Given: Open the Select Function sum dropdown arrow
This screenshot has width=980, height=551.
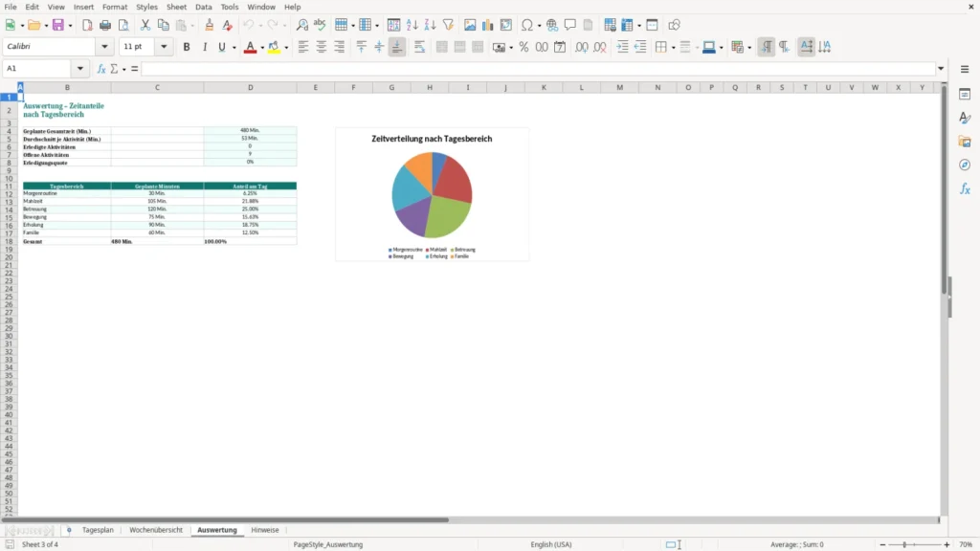Looking at the screenshot, I should point(123,69).
